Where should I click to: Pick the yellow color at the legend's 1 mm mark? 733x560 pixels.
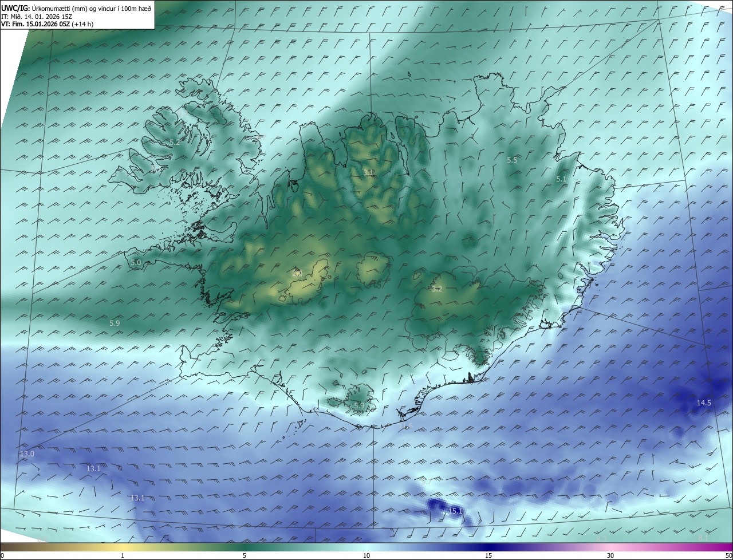(123, 547)
